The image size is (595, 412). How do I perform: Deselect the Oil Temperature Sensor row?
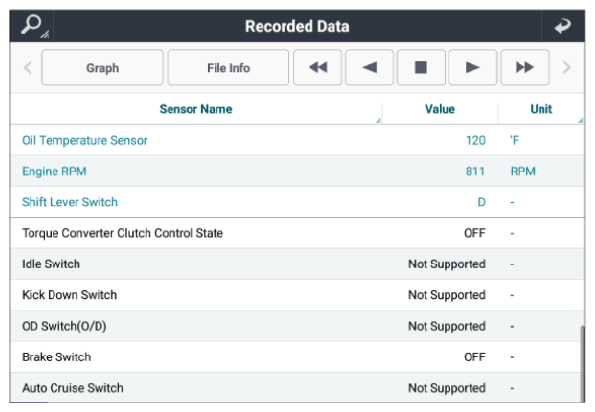coord(297,140)
